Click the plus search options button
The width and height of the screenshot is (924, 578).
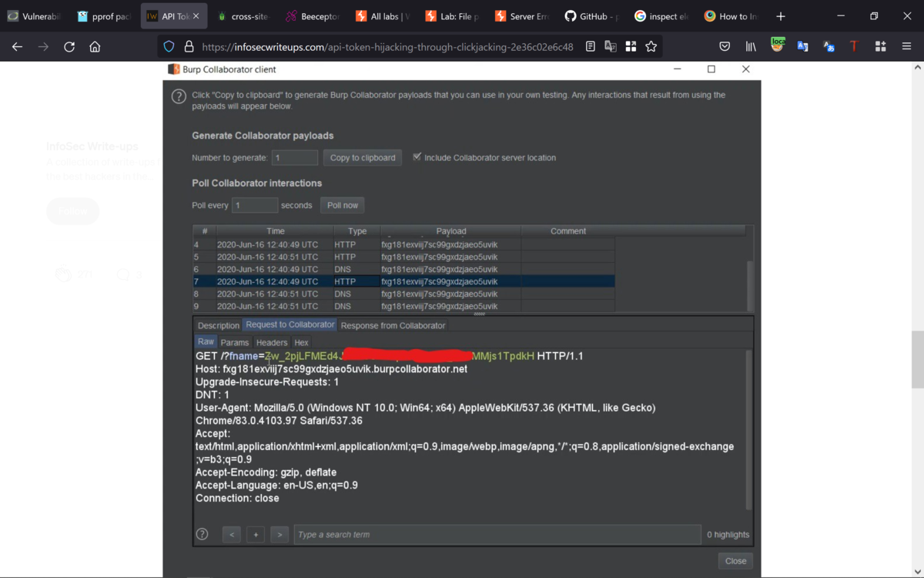[x=256, y=534]
